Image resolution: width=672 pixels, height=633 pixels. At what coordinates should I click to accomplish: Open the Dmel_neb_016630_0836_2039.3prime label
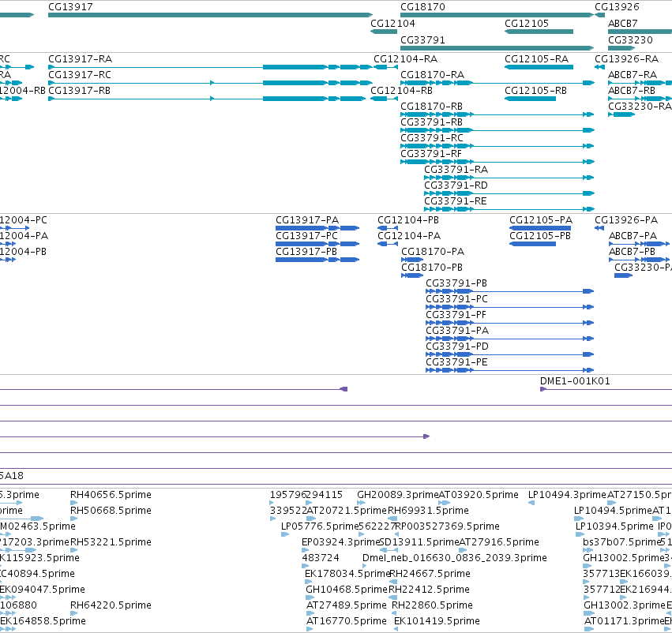point(455,558)
